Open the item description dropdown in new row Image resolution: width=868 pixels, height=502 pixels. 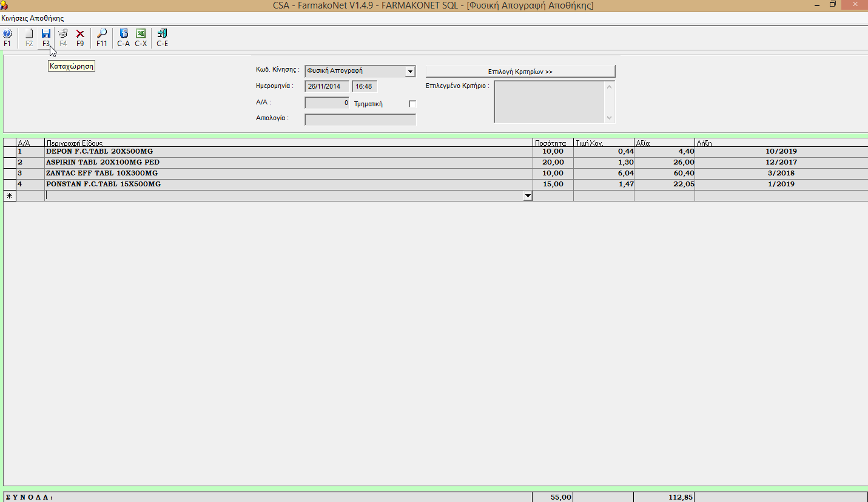point(528,196)
